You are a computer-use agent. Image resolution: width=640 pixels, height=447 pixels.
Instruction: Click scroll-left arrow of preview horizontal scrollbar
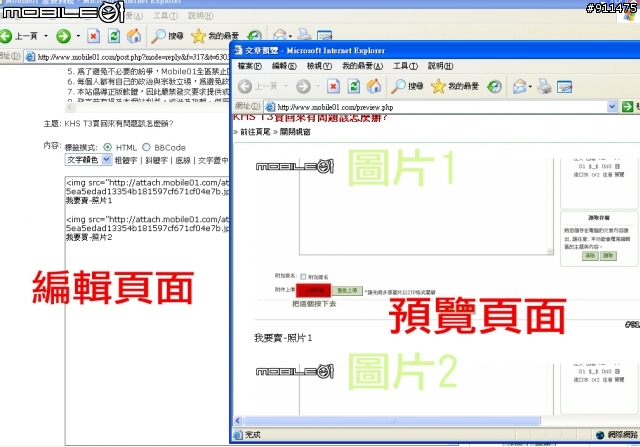click(238, 420)
